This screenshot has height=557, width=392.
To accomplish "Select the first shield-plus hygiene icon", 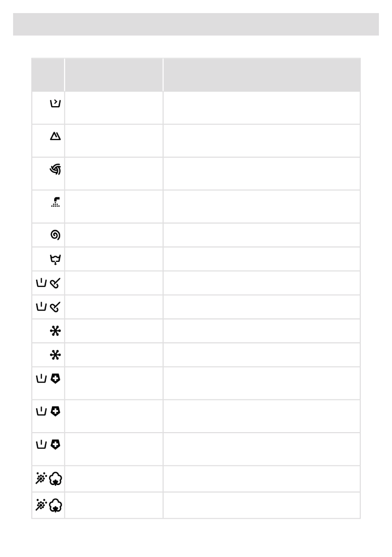I will click(56, 379).
